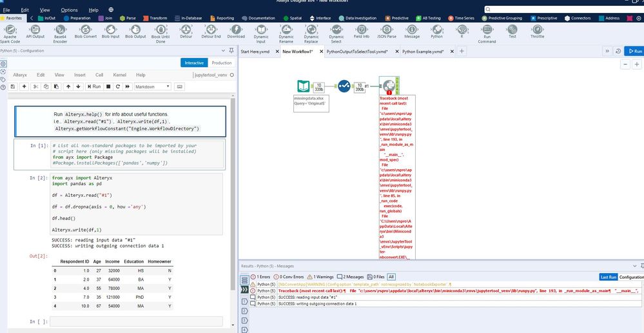Interrupt the notebook kernel
Screen dimensions: 644x333
click(108, 86)
